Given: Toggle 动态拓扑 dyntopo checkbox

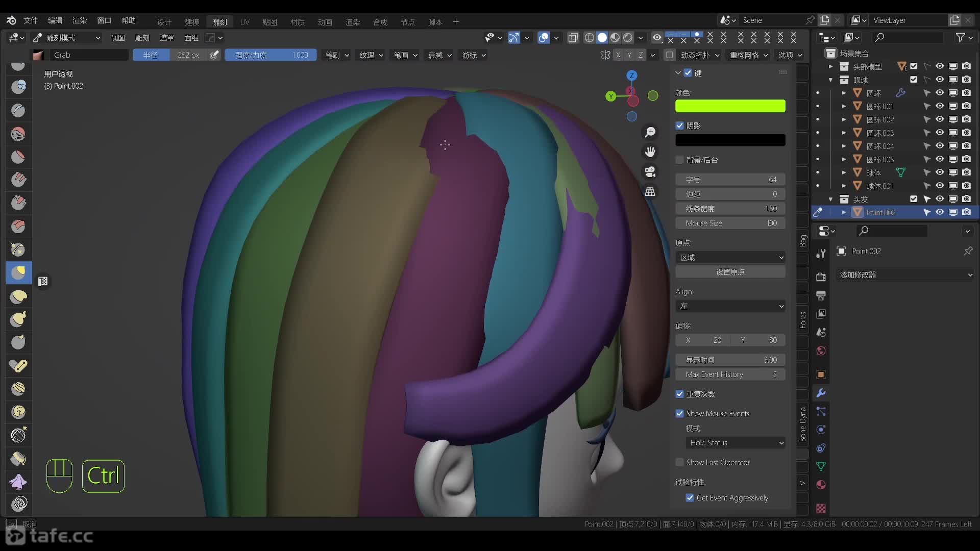Looking at the screenshot, I should tap(670, 55).
